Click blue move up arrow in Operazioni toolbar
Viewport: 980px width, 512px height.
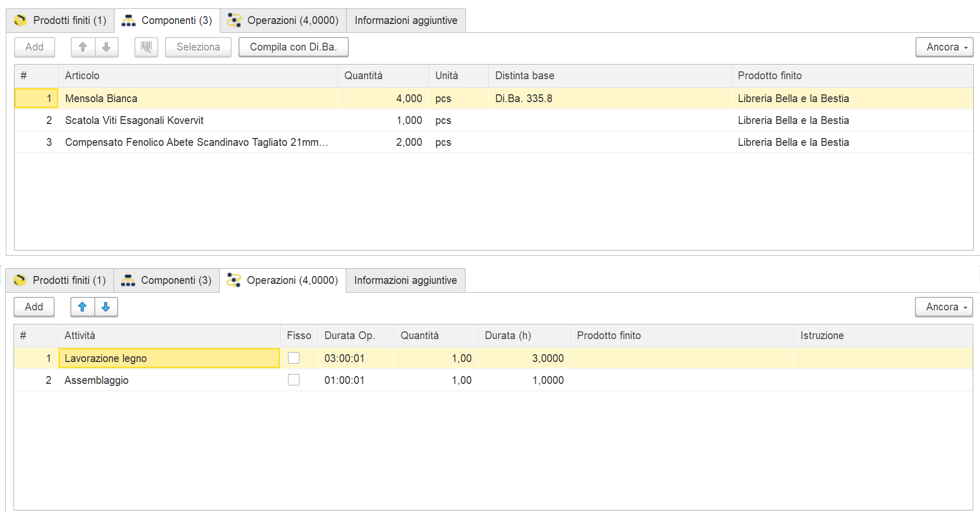(82, 307)
